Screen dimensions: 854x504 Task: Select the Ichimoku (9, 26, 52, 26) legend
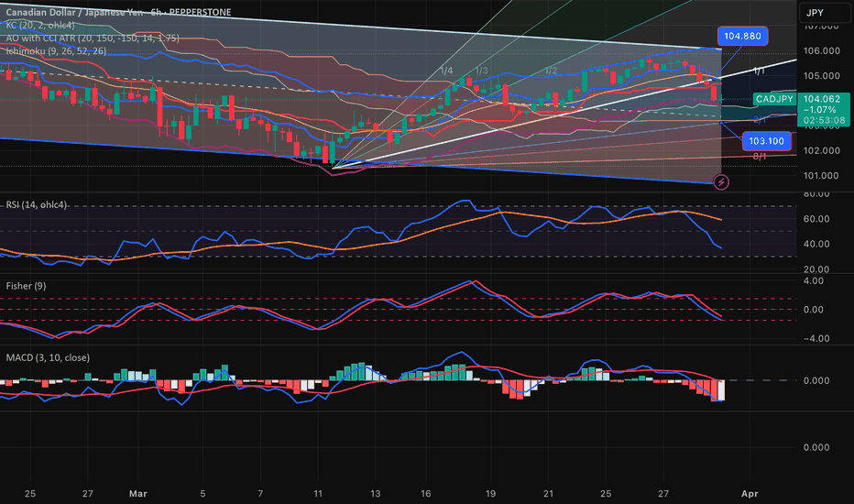coord(56,51)
